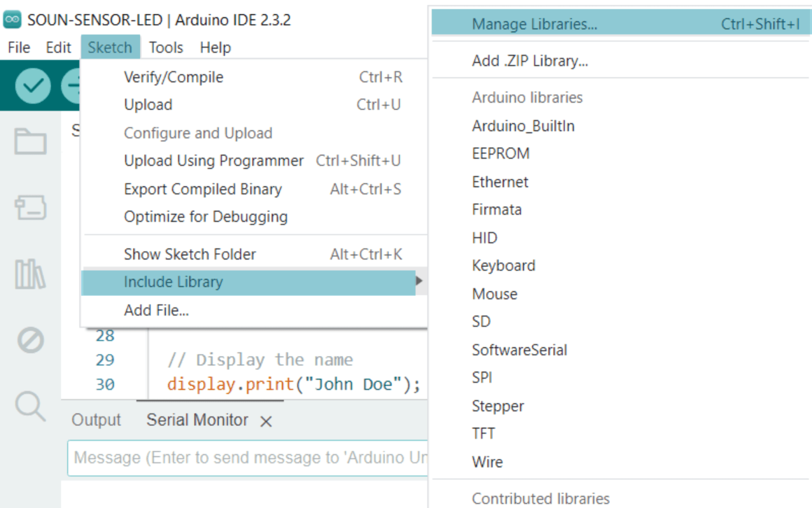Click Show Sketch Folder menu entry
This screenshot has width=812, height=508.
(x=190, y=255)
